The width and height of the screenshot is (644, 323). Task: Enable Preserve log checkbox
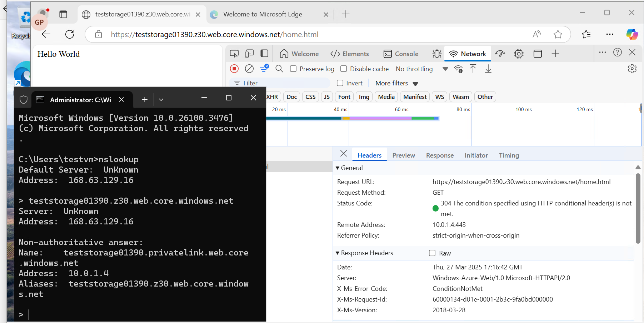pos(293,69)
